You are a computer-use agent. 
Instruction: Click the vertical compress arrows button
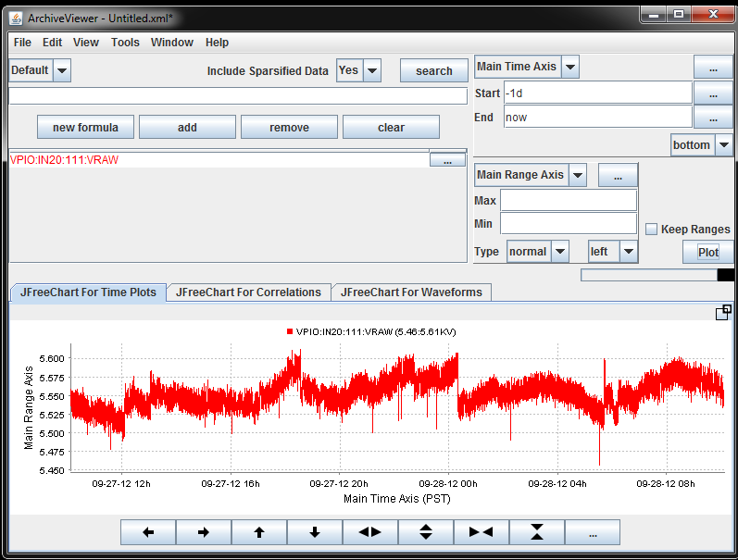536,532
